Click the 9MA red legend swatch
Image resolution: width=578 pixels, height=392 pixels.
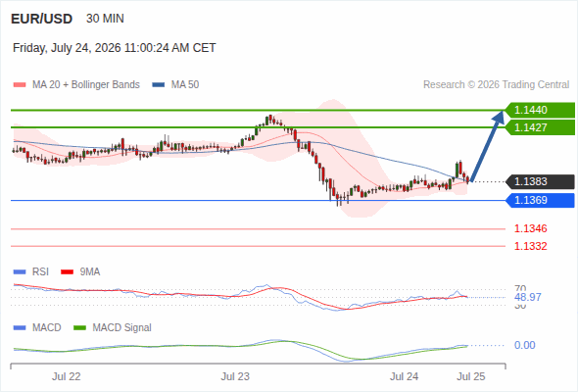point(67,272)
